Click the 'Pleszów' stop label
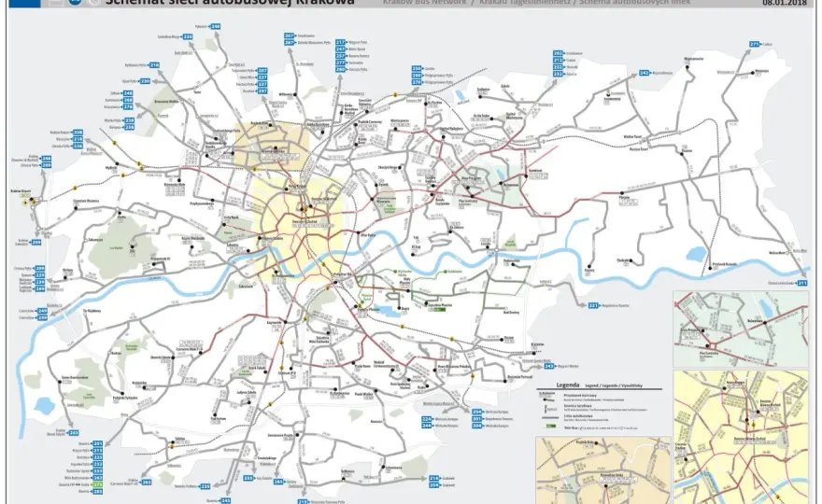The height and width of the screenshot is (504, 822). (624, 198)
